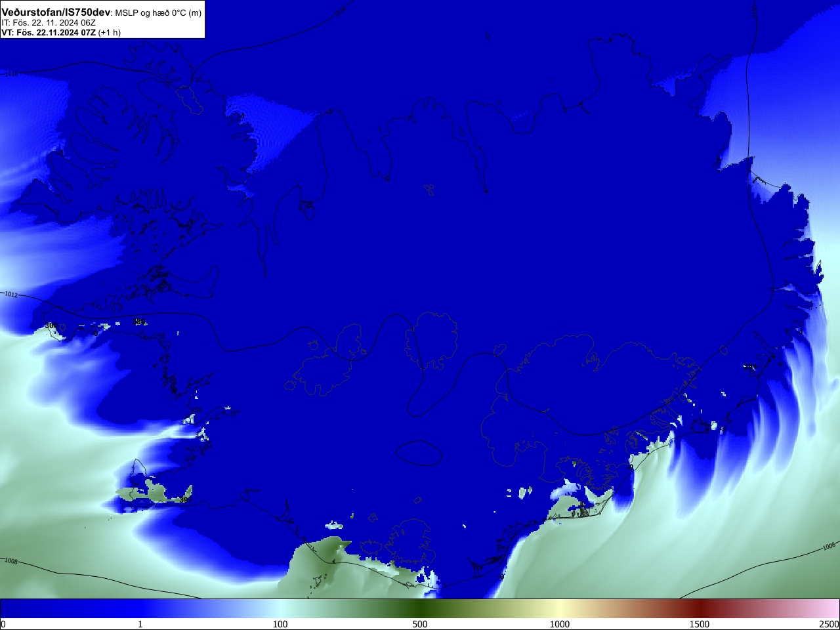Viewport: 840px width, 630px height.
Task: Click the "1500" label under the color scale
Action: (700, 624)
